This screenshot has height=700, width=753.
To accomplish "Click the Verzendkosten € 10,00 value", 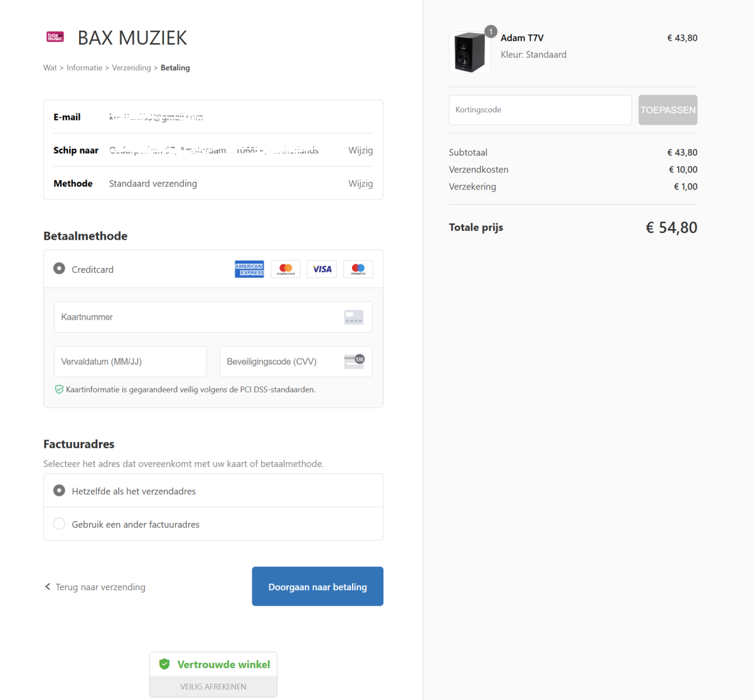I will click(x=683, y=170).
